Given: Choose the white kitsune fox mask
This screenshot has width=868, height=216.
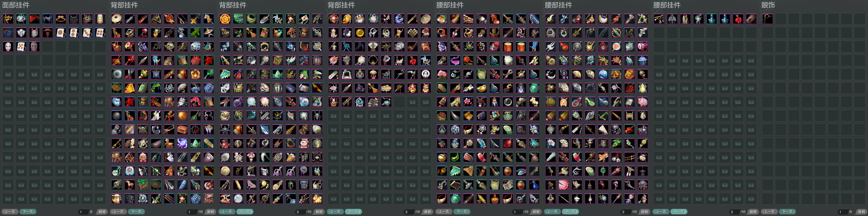Looking at the screenshot, I should 34,33.
